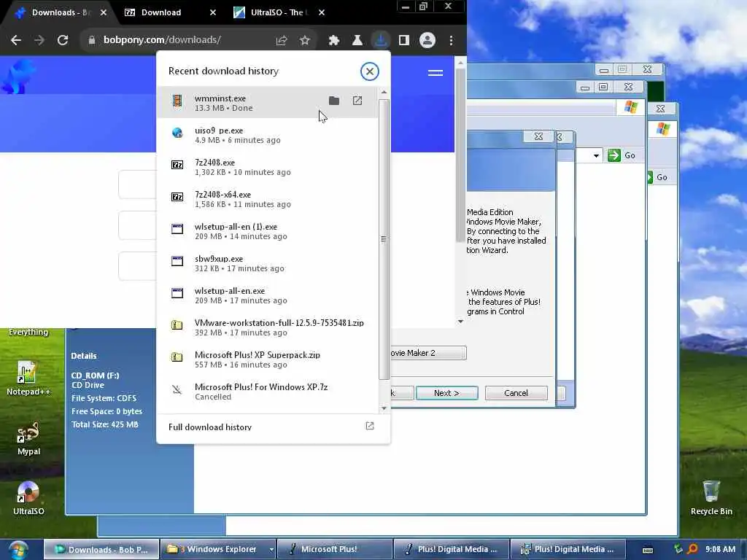Open the wlsetup-all-en.exe download
This screenshot has width=747, height=560.
268,295
